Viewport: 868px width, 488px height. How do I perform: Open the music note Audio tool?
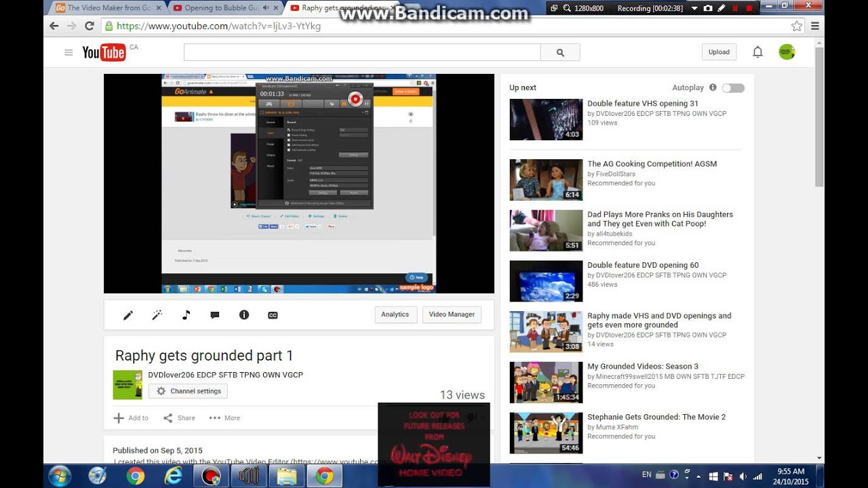click(186, 315)
